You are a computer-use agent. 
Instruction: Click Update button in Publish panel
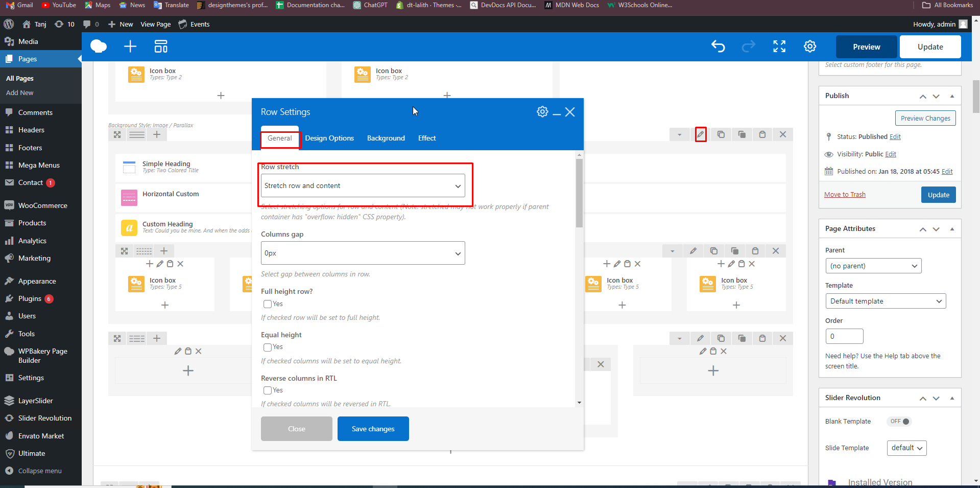939,195
